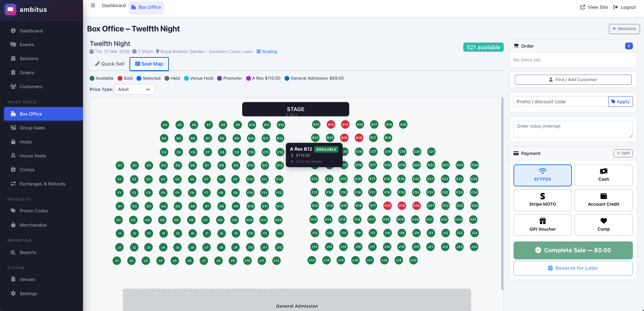This screenshot has width=644, height=311.
Task: Open the Price Type dropdown
Action: tap(135, 89)
